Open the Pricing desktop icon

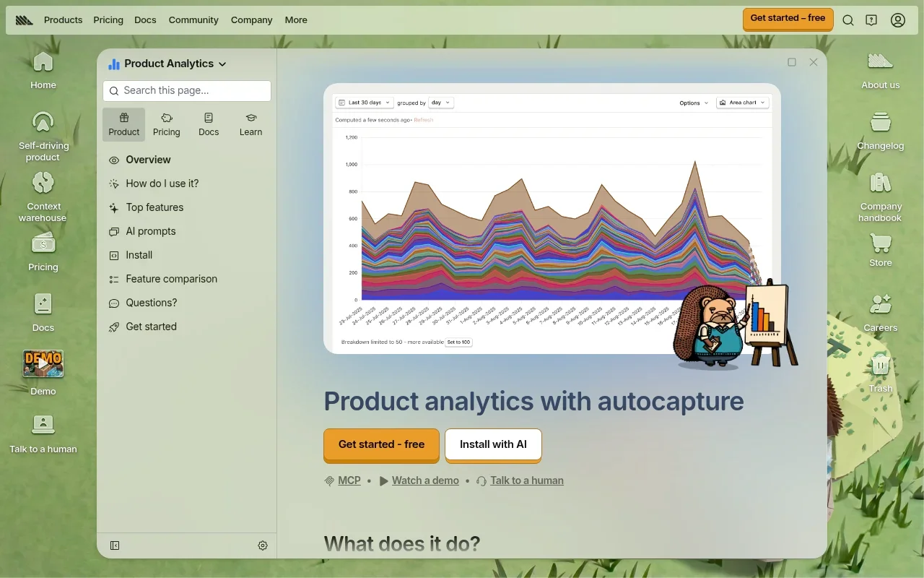43,252
